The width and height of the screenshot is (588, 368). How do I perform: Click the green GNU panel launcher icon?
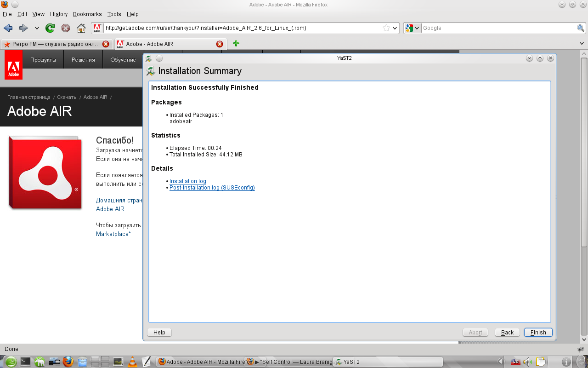[40, 362]
